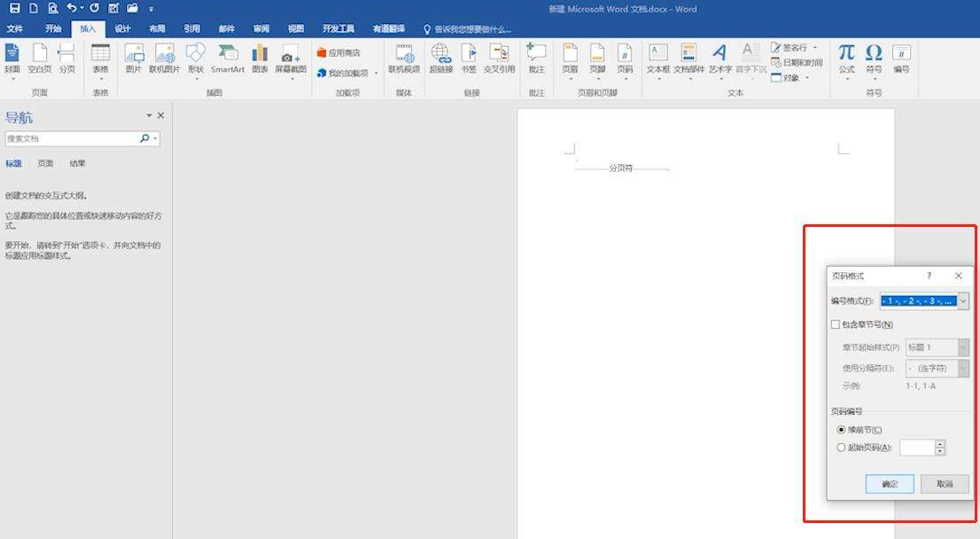Expand the 我的加载项 dropdown arrow

[377, 74]
